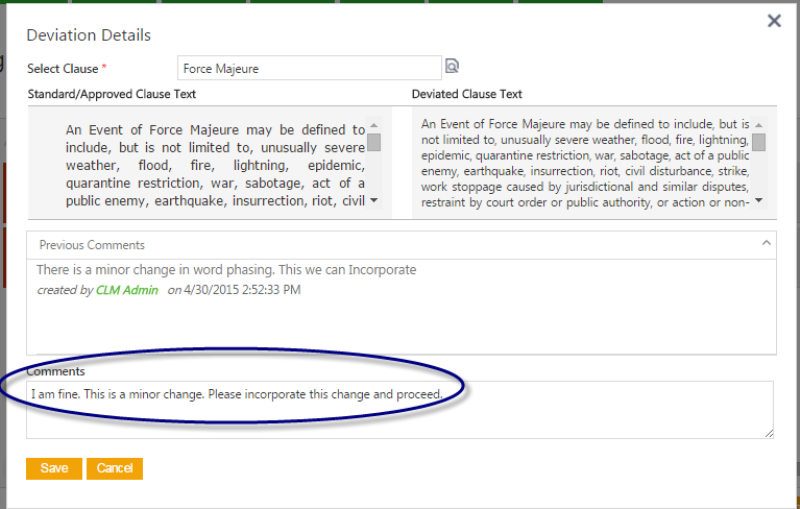Click the Previous Comments header title
800x509 pixels.
pos(92,245)
